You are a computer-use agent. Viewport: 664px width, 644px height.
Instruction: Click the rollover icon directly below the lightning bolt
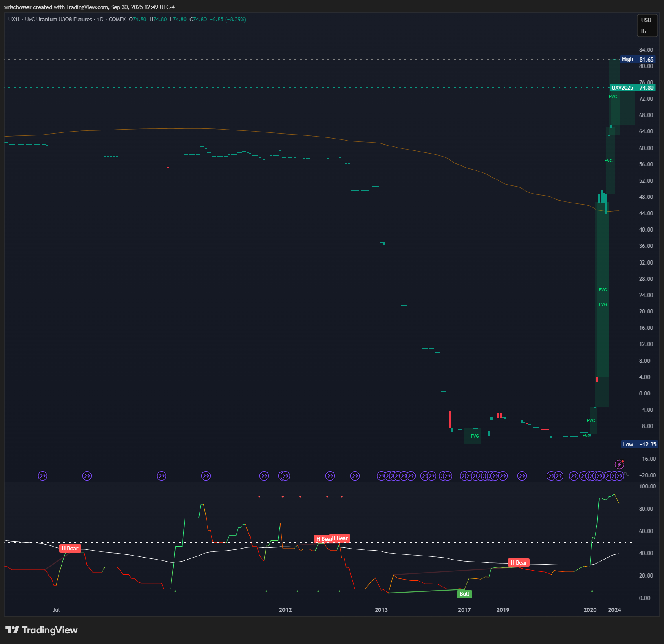click(x=619, y=476)
